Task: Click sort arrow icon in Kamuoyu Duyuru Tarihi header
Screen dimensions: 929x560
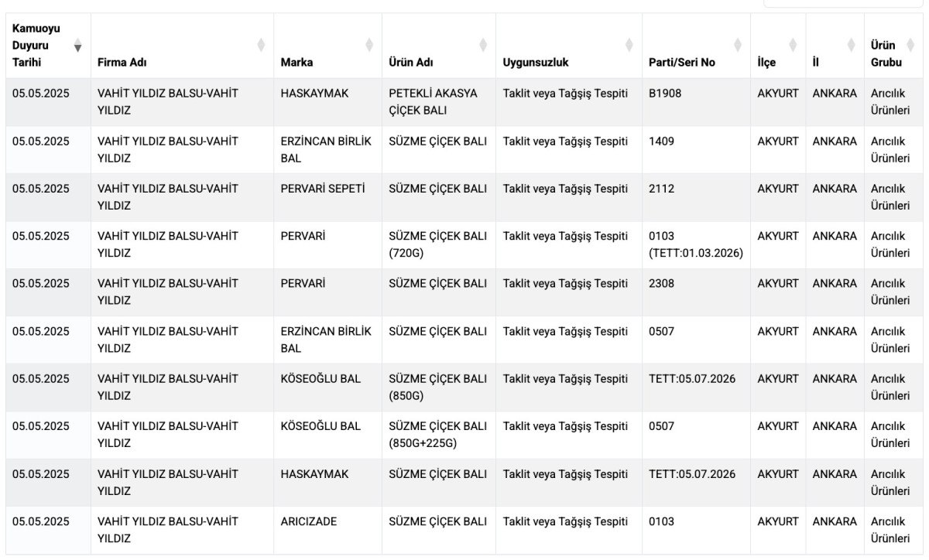Action: coord(77,46)
